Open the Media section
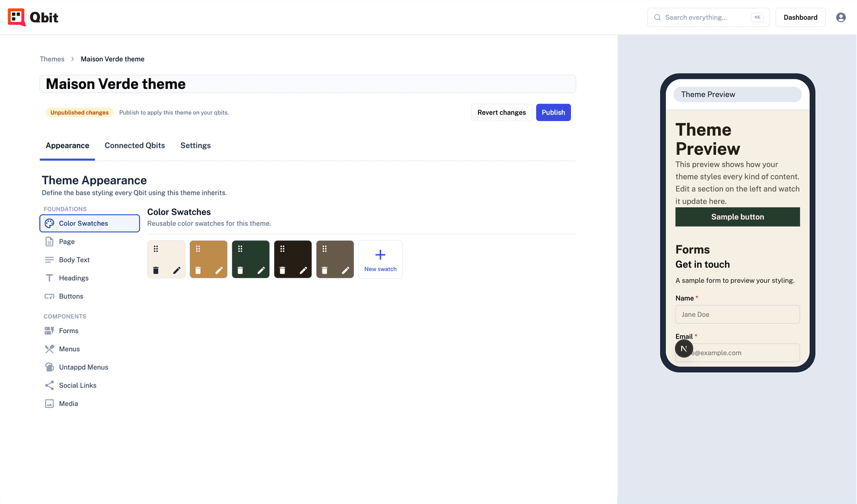 click(89, 404)
